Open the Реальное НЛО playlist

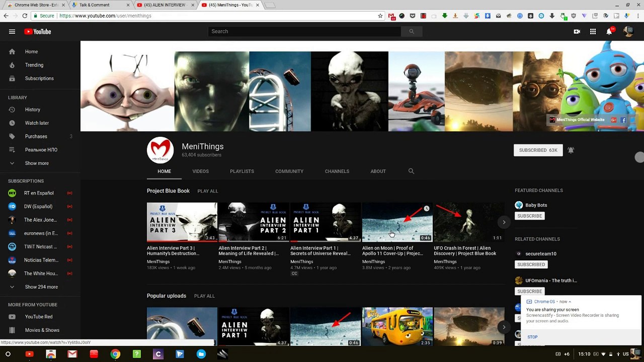(41, 150)
